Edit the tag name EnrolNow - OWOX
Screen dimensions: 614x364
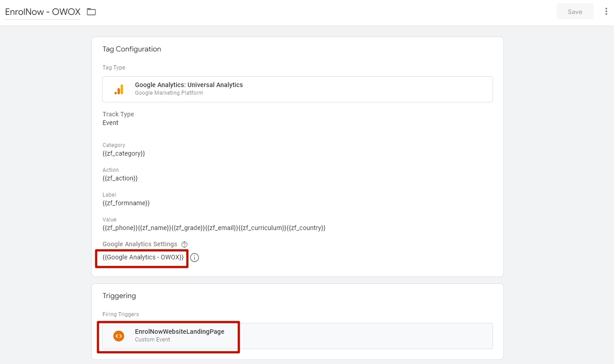click(43, 12)
